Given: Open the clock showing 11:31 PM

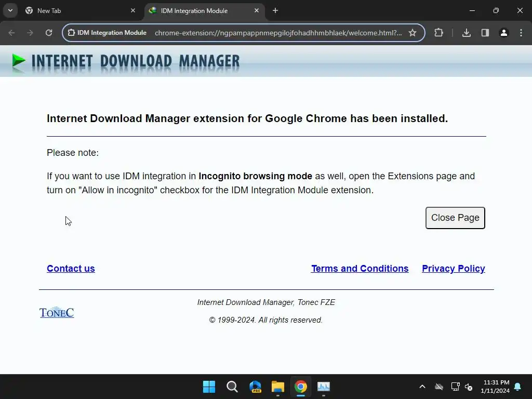Looking at the screenshot, I should pos(495,387).
